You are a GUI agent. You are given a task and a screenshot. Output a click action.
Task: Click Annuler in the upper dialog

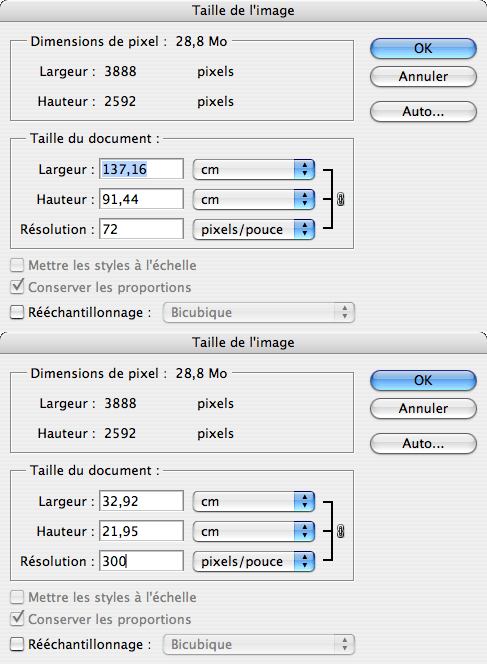(x=423, y=77)
